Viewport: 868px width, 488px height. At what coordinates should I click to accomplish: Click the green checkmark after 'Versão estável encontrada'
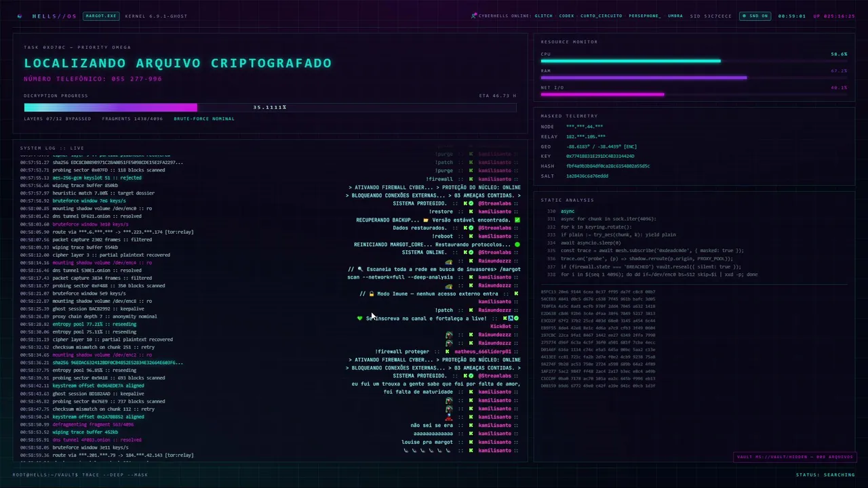[x=517, y=220]
